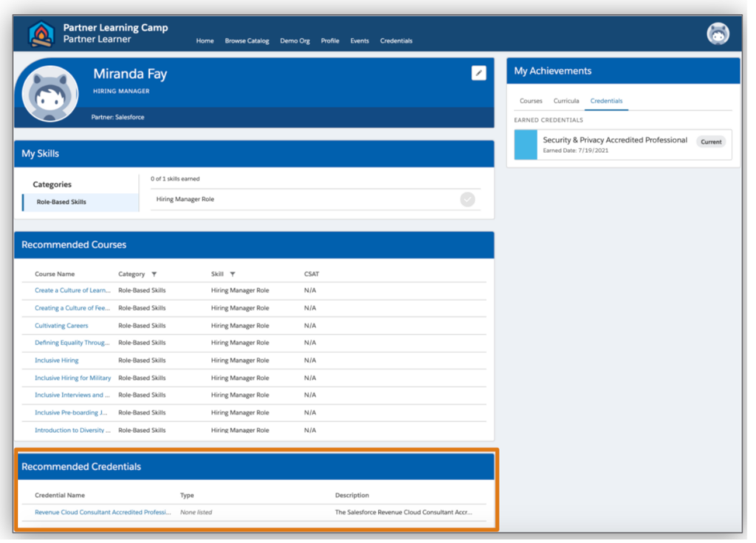Click the pencil edit profile icon
Image resolution: width=756 pixels, height=543 pixels.
coord(478,72)
